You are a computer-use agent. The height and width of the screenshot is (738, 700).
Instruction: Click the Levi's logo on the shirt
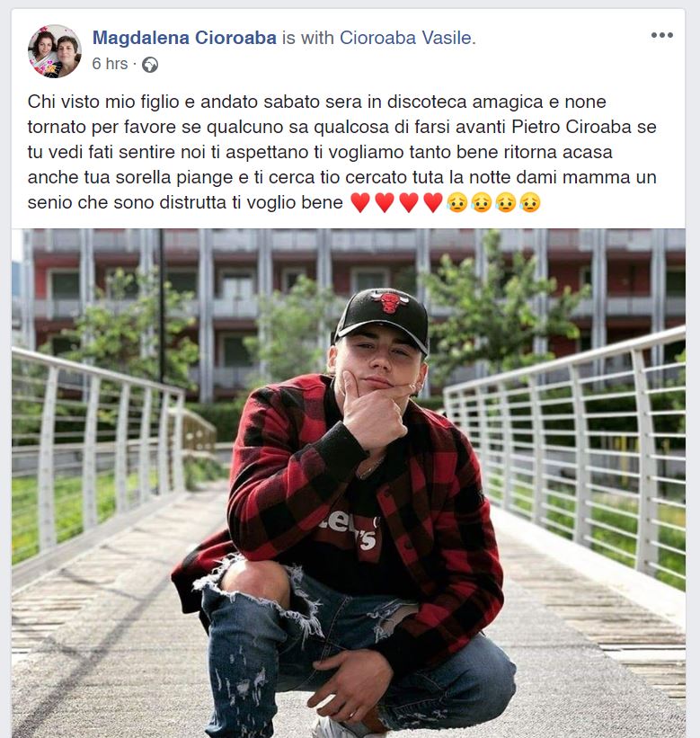351,528
